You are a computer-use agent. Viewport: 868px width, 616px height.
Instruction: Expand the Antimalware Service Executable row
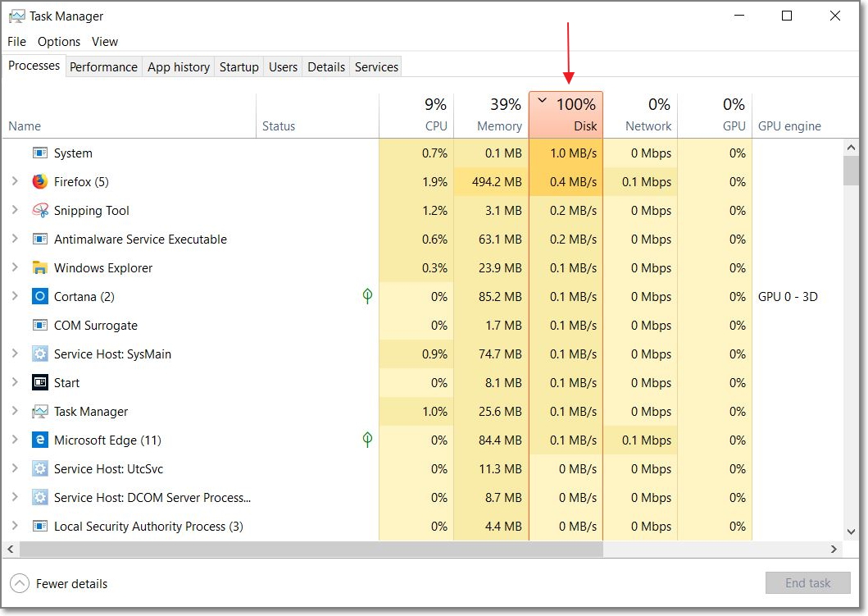15,239
